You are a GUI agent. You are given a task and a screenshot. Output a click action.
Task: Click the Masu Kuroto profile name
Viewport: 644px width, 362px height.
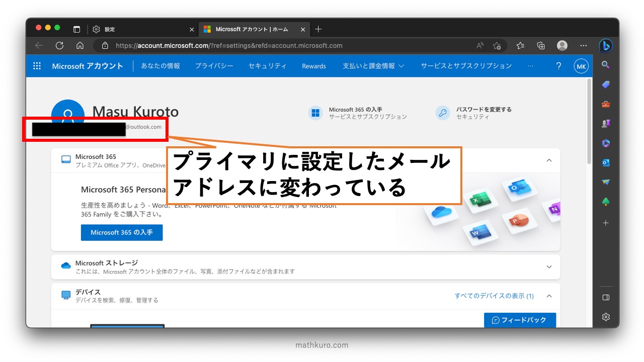tap(135, 112)
